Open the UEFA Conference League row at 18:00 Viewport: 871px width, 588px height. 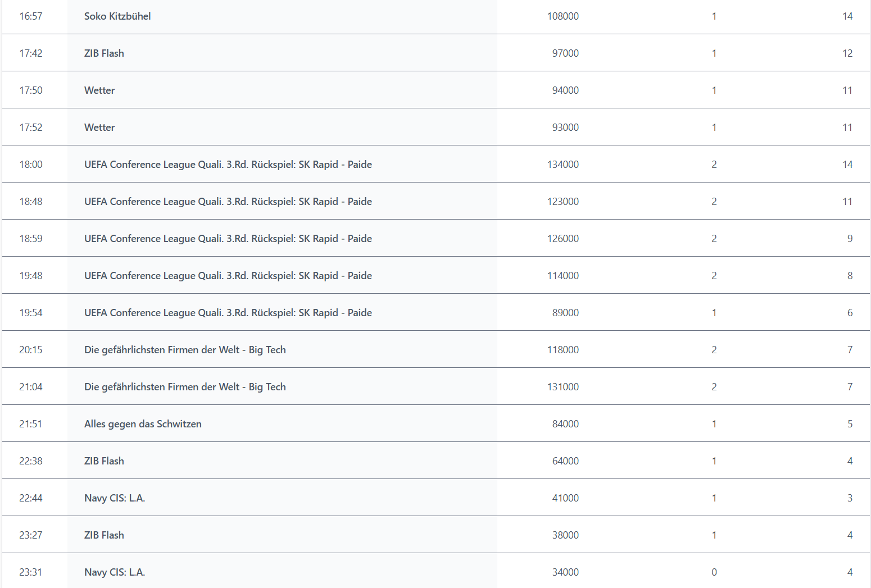coord(436,165)
